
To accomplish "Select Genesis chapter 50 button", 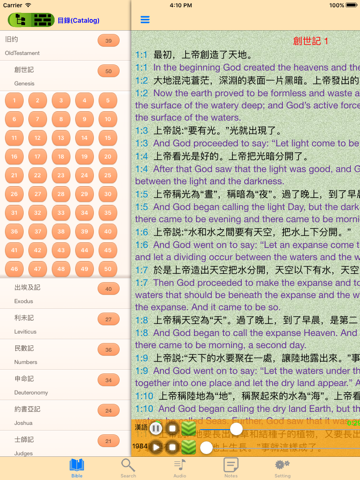I will 108,269.
